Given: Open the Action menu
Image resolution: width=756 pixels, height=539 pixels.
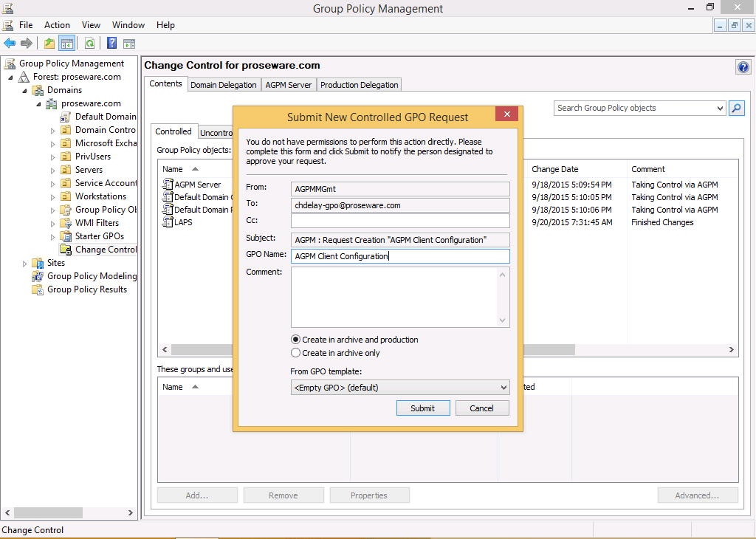Looking at the screenshot, I should [57, 25].
